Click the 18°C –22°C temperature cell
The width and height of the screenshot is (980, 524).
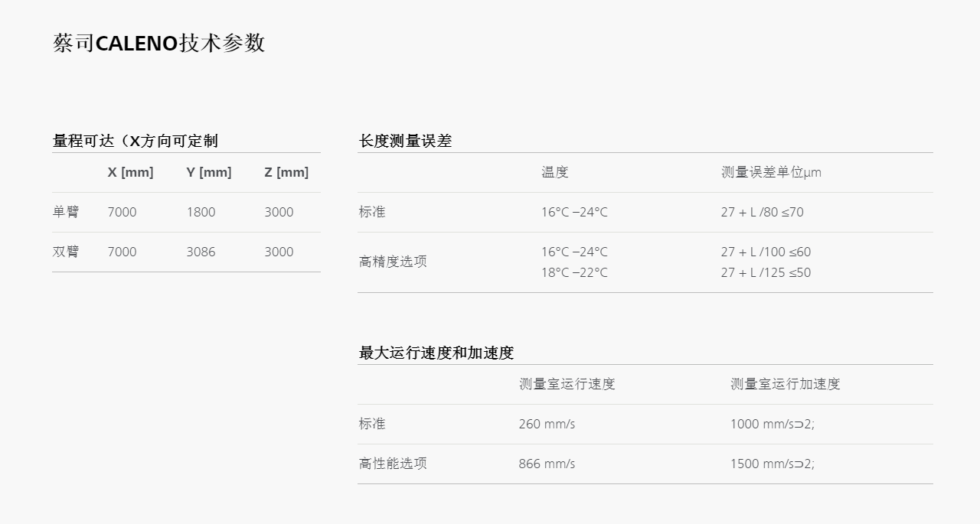574,272
